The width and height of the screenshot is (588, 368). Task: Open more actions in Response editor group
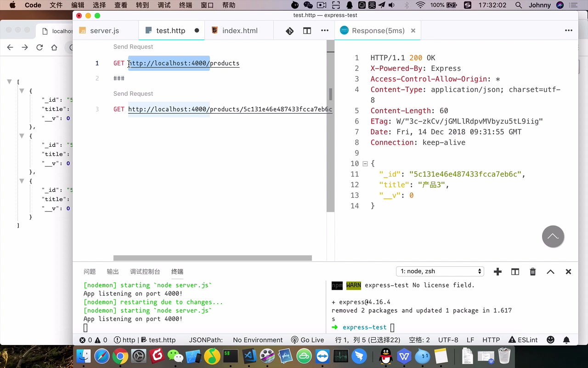pyautogui.click(x=569, y=31)
